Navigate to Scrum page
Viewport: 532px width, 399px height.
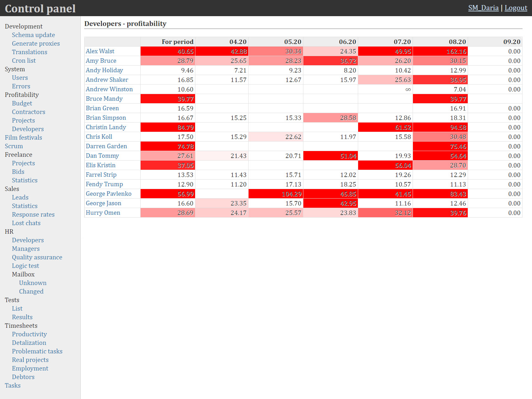(14, 146)
